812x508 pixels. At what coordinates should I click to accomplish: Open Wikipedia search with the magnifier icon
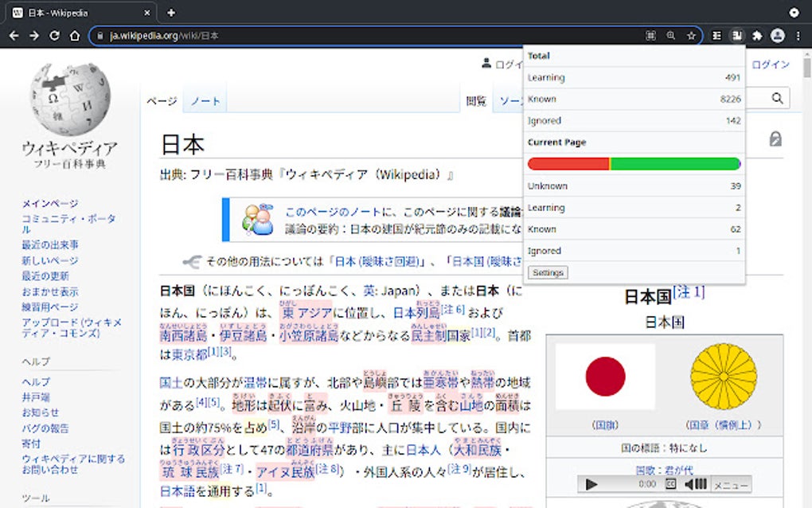point(776,98)
